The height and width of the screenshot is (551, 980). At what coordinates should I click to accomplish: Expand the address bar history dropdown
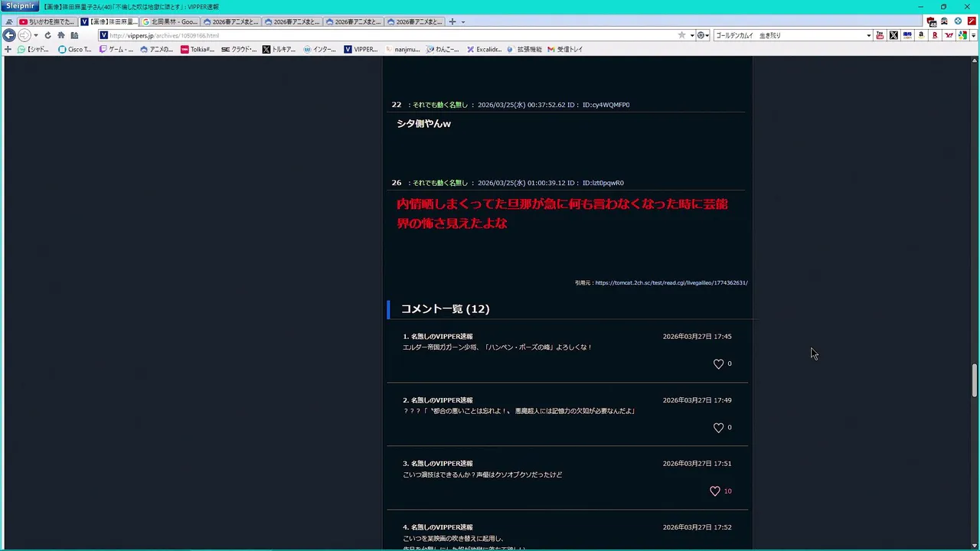pyautogui.click(x=692, y=35)
